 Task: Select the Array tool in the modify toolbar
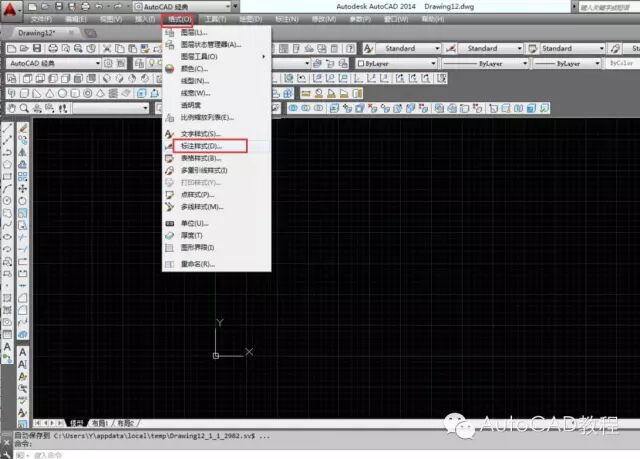point(23,177)
